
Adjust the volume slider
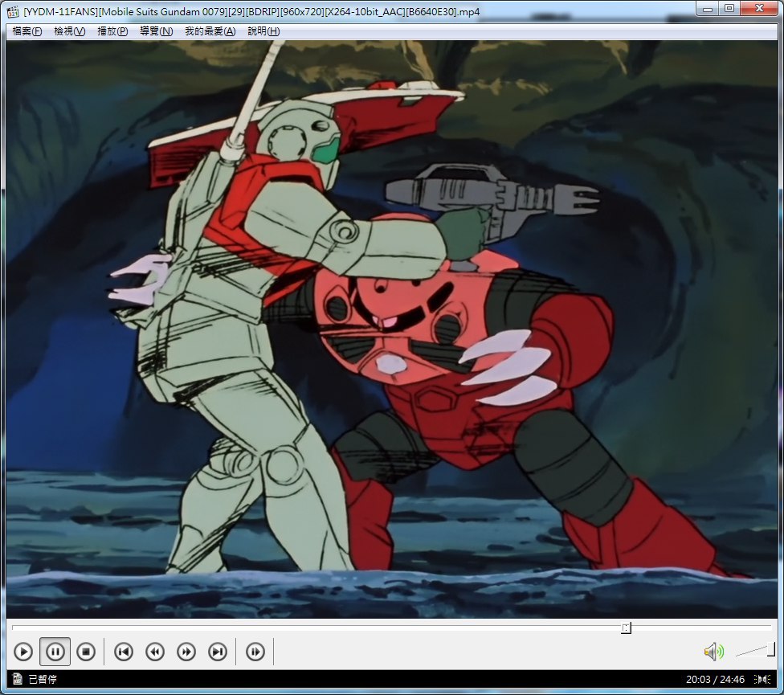pyautogui.click(x=755, y=652)
